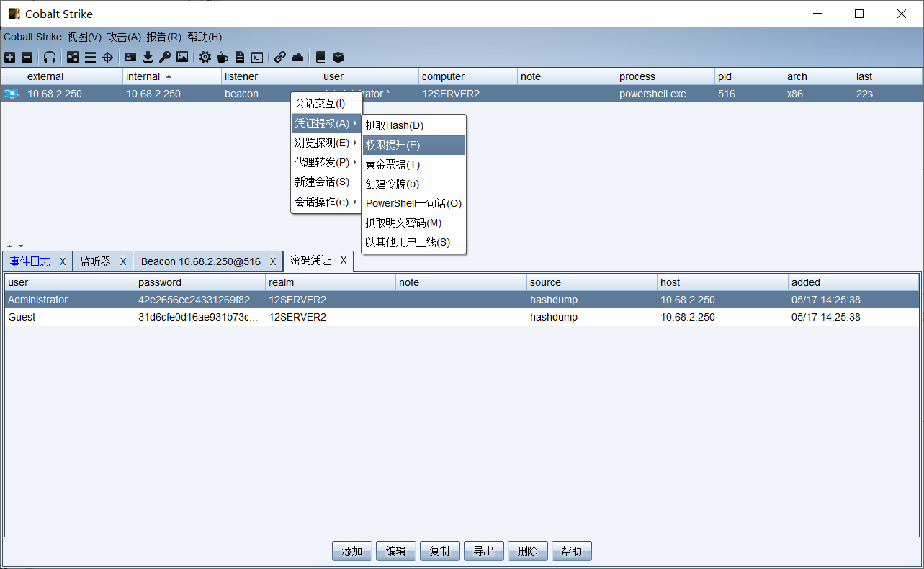Screen dimensions: 924x569
Task: Sort sessions by the external column header
Action: point(73,76)
